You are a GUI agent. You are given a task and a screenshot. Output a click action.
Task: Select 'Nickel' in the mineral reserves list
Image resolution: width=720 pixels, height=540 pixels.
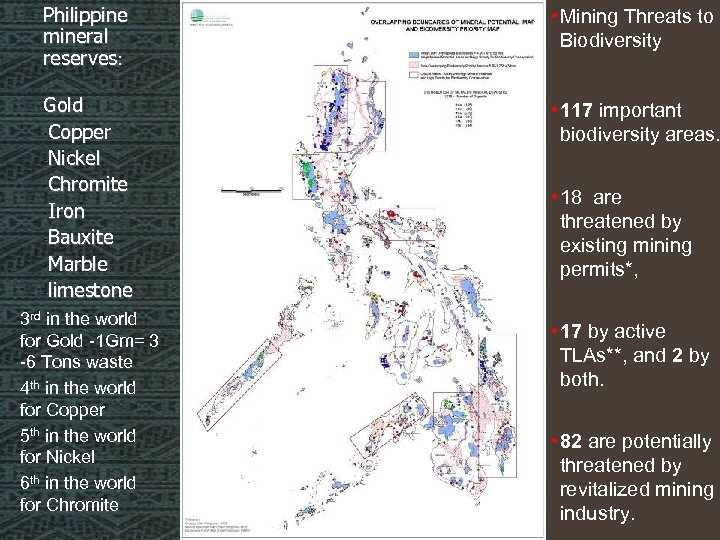point(73,158)
